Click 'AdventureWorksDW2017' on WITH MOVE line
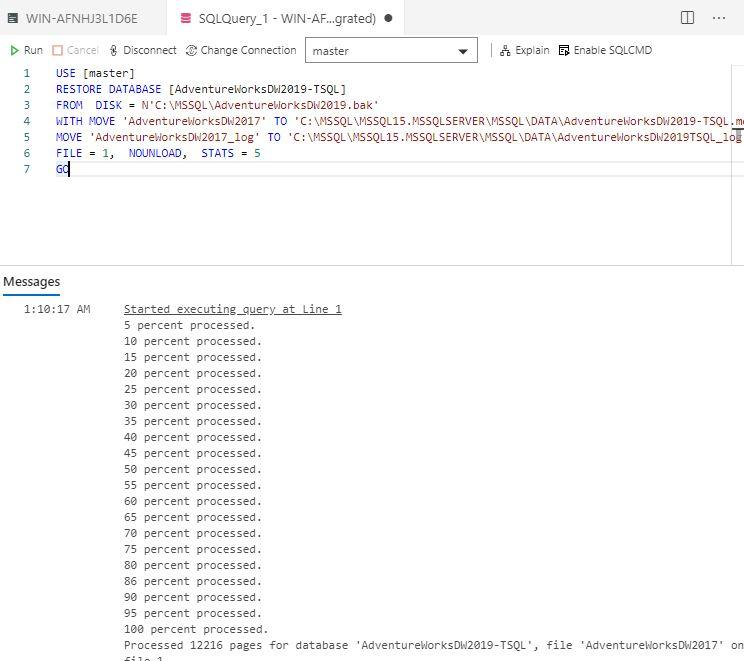The width and height of the screenshot is (744, 661). coord(195,121)
